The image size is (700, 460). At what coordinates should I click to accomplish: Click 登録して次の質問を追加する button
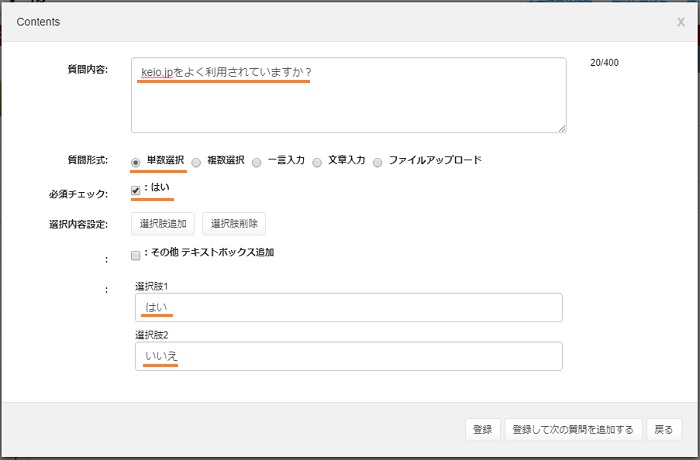point(572,430)
